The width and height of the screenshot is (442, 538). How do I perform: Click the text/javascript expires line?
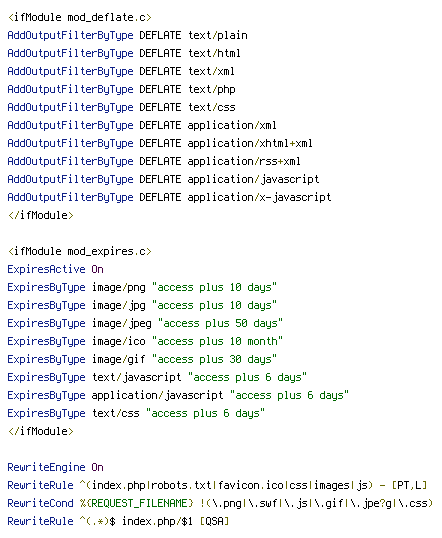pyautogui.click(x=157, y=377)
